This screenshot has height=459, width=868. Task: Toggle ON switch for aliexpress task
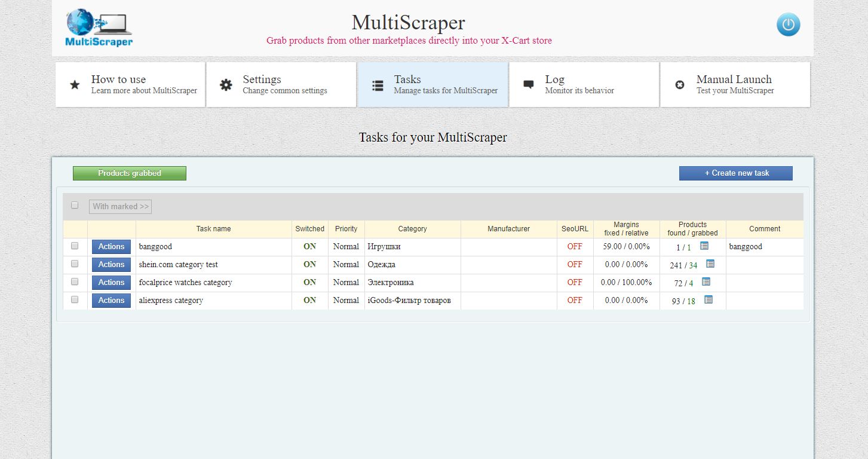[309, 300]
